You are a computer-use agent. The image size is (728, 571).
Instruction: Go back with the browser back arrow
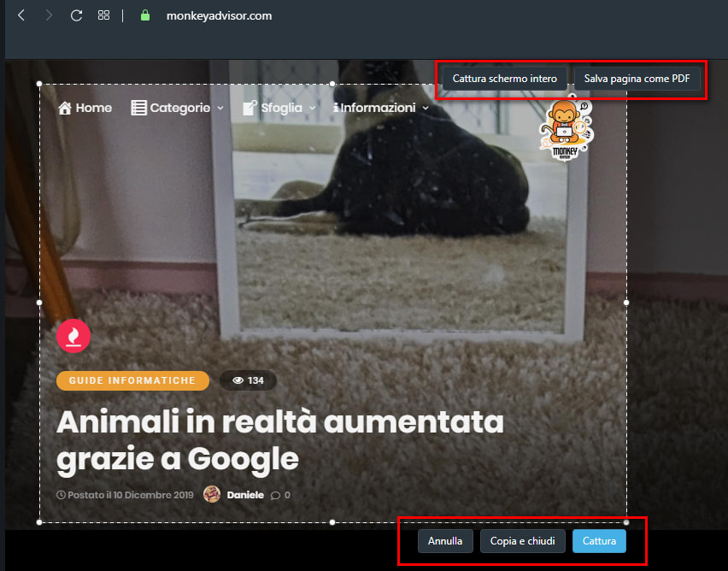pyautogui.click(x=21, y=15)
